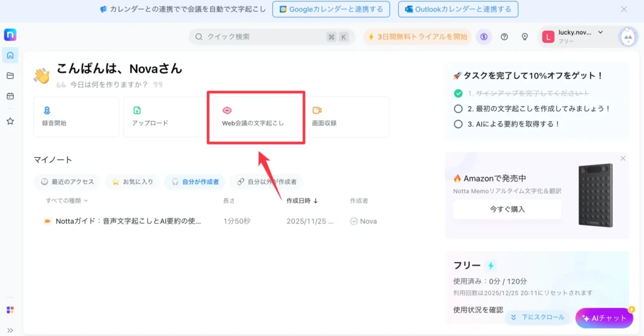Open the favorites star sidebar icon

click(10, 121)
